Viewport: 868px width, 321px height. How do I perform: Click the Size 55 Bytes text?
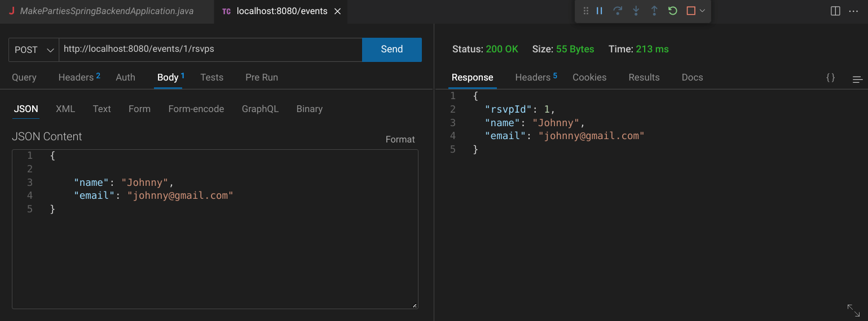[563, 49]
